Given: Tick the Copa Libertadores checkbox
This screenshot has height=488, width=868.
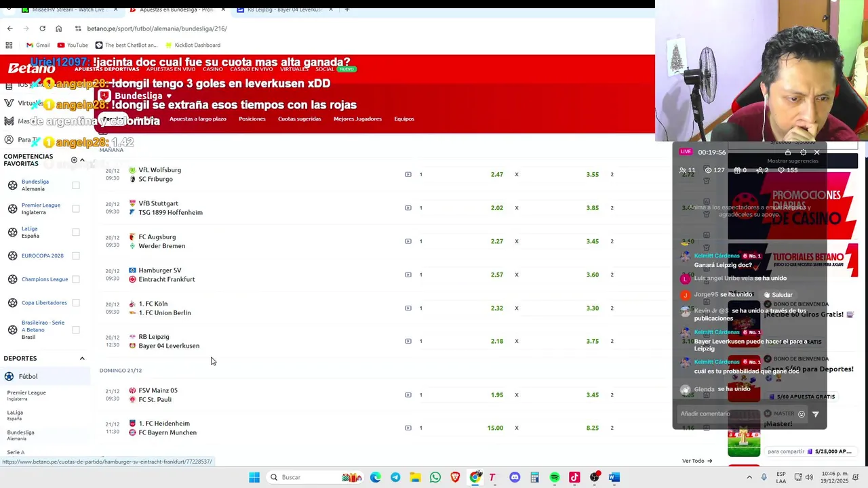Looking at the screenshot, I should [76, 303].
